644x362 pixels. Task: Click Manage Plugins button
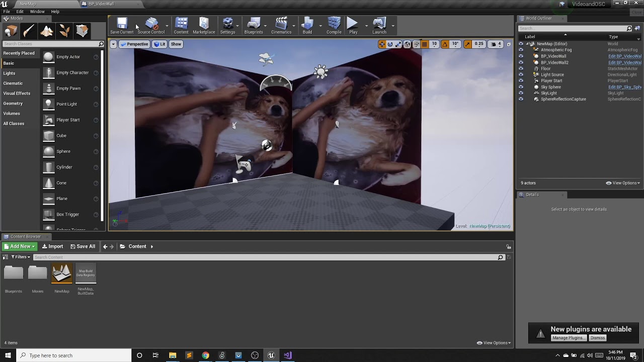tap(569, 338)
